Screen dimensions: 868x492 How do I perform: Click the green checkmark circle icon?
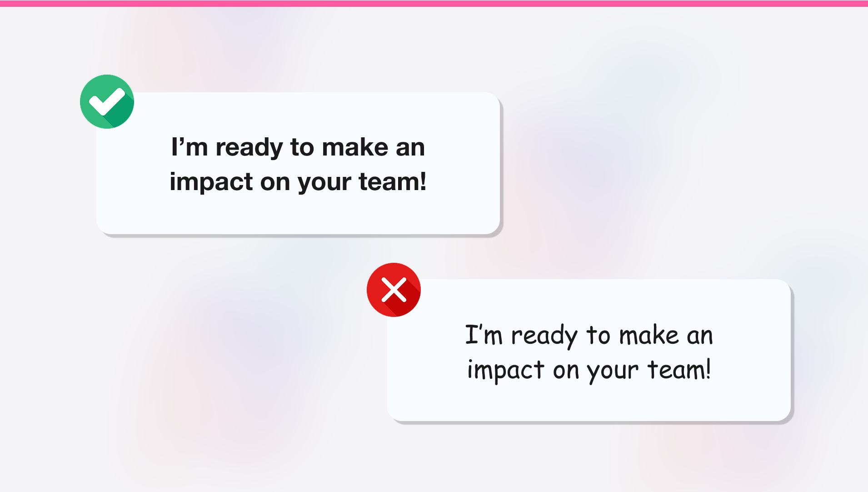tap(107, 101)
